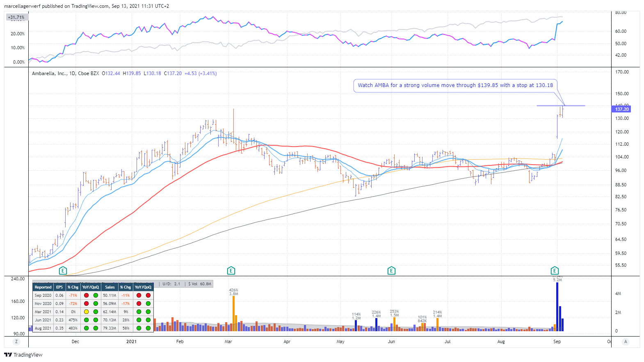Image resolution: width=644 pixels, height=362 pixels.
Task: Click the earnings E marker near September
Action: (x=555, y=270)
